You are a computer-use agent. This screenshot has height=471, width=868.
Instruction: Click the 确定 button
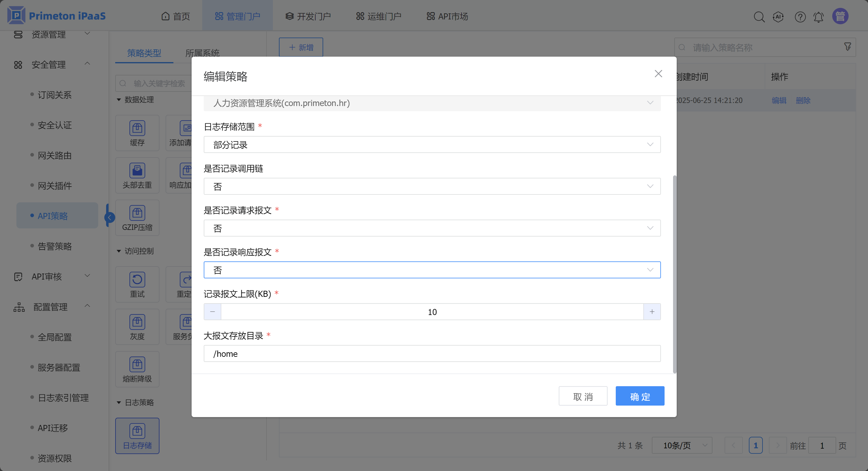[639, 396]
